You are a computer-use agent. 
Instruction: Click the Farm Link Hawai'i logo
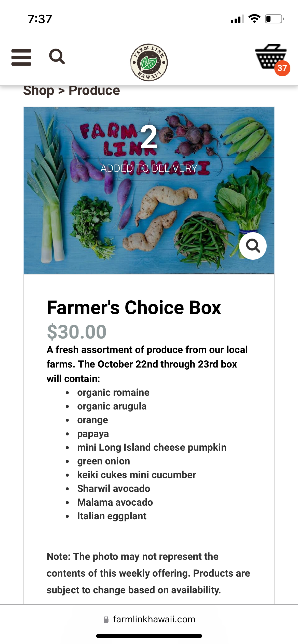click(x=149, y=62)
